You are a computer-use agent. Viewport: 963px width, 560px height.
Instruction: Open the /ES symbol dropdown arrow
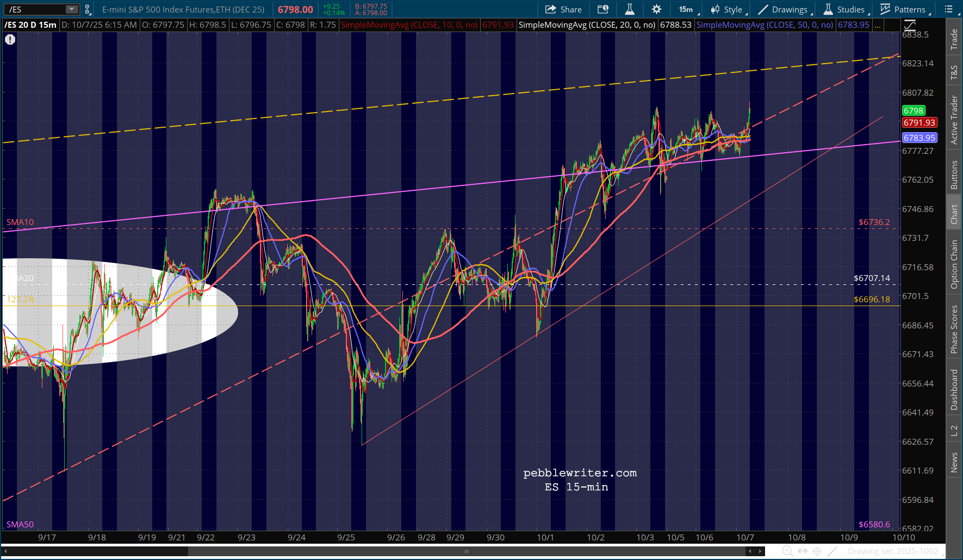click(x=72, y=9)
